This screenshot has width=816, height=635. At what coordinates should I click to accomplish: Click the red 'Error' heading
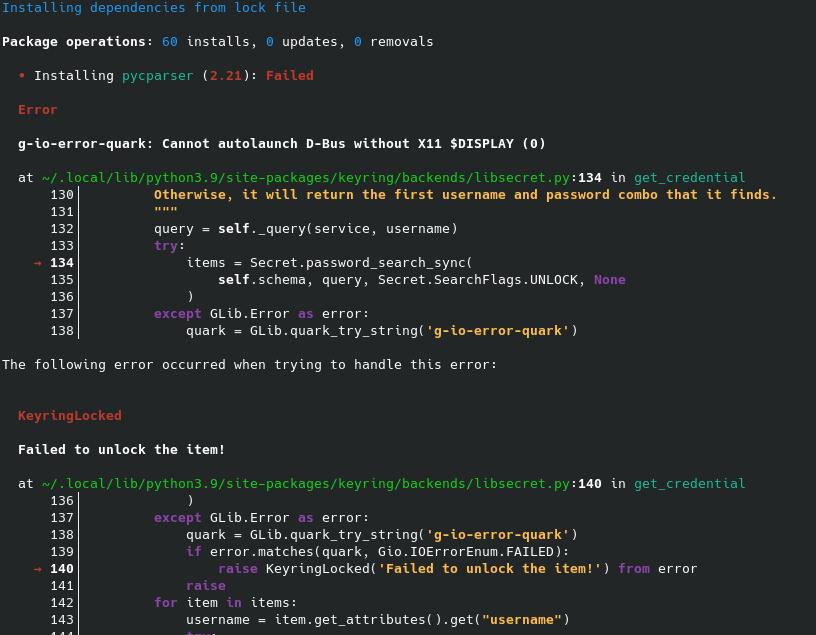click(37, 110)
